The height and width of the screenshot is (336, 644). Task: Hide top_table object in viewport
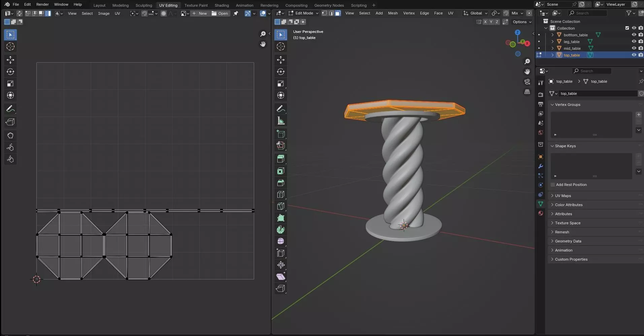coord(634,55)
